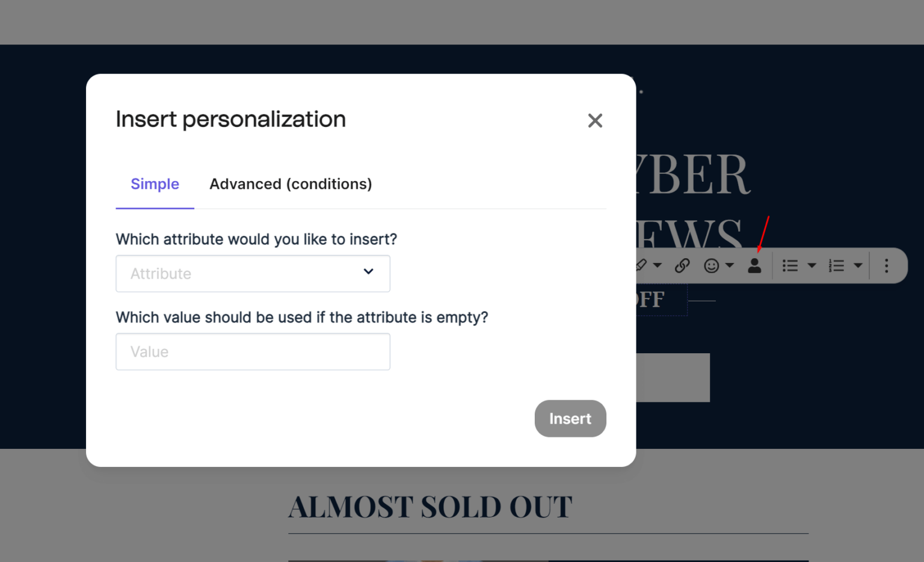Select the ALMOST SOLD OUT heading
The image size is (924, 562).
430,507
